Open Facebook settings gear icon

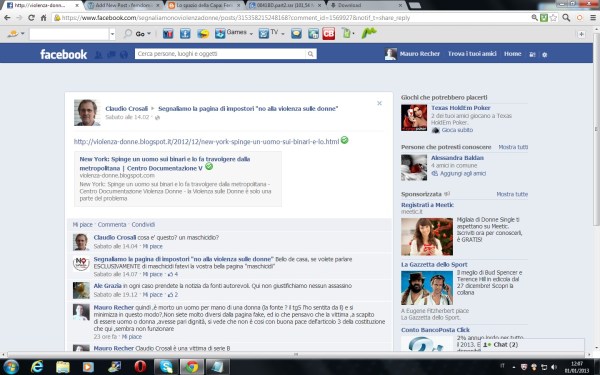coord(545,54)
